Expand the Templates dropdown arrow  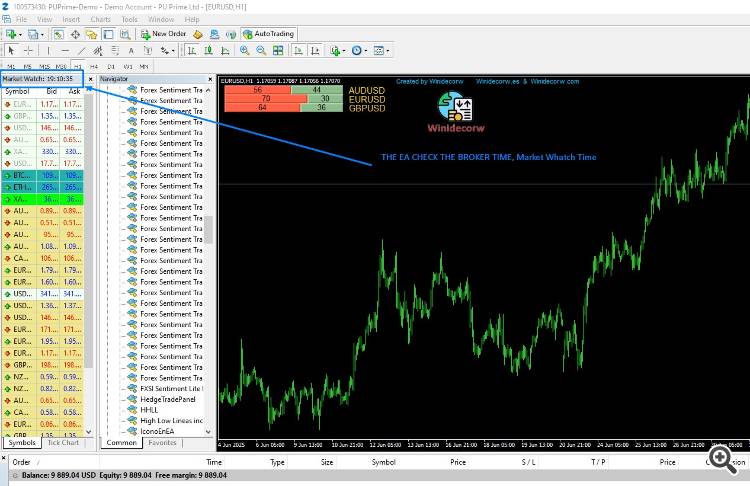[387, 51]
